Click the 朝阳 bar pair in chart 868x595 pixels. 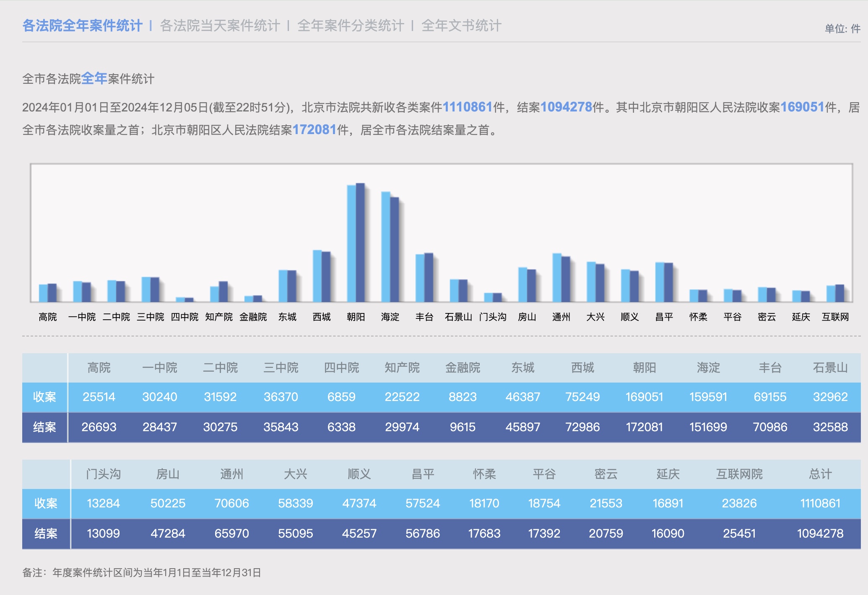coord(356,243)
